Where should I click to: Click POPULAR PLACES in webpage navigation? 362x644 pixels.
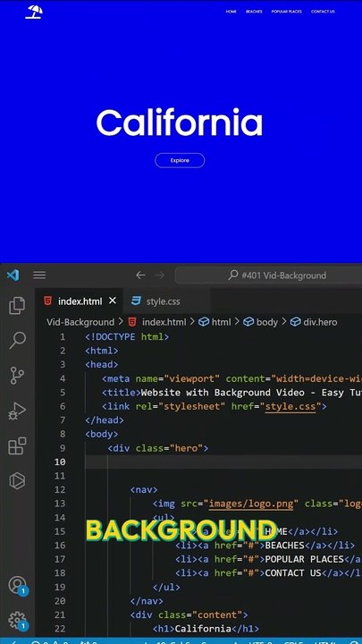point(287,12)
